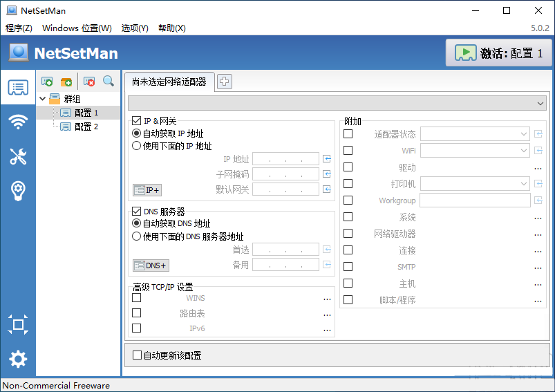Get current value for 子网掩码 arrow icon

point(327,174)
